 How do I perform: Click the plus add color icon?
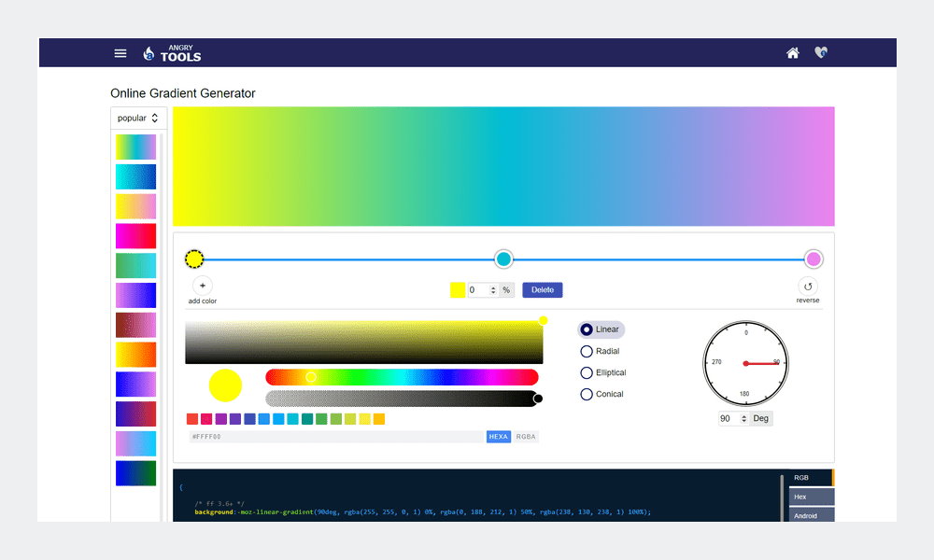click(x=203, y=286)
